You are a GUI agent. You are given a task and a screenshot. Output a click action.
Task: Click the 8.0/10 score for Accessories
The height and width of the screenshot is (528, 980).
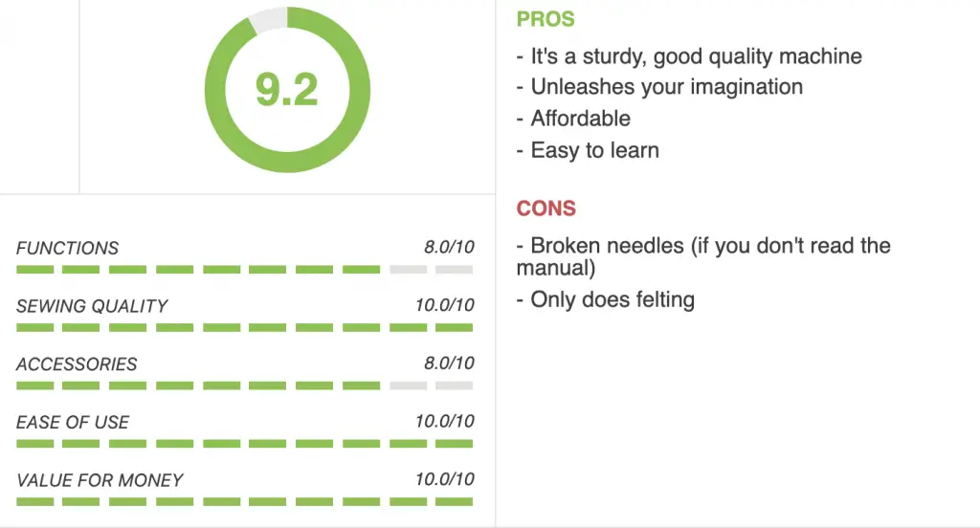pos(449,363)
